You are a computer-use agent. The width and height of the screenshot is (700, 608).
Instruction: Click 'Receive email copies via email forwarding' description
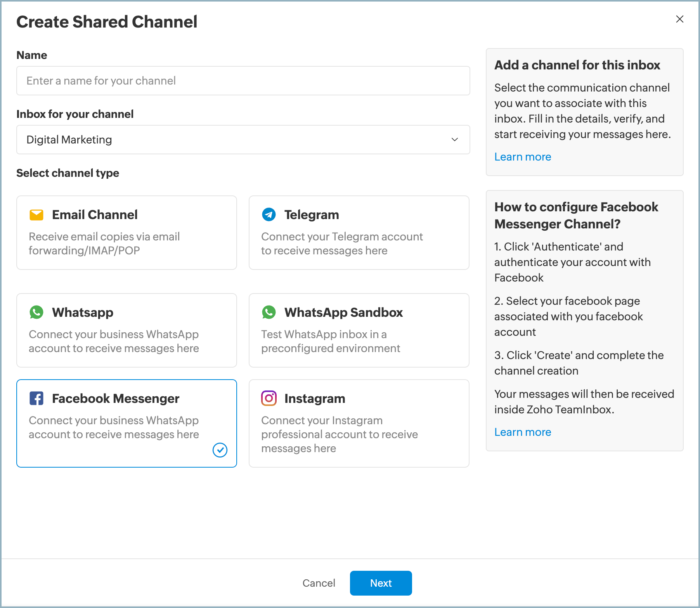(x=104, y=244)
